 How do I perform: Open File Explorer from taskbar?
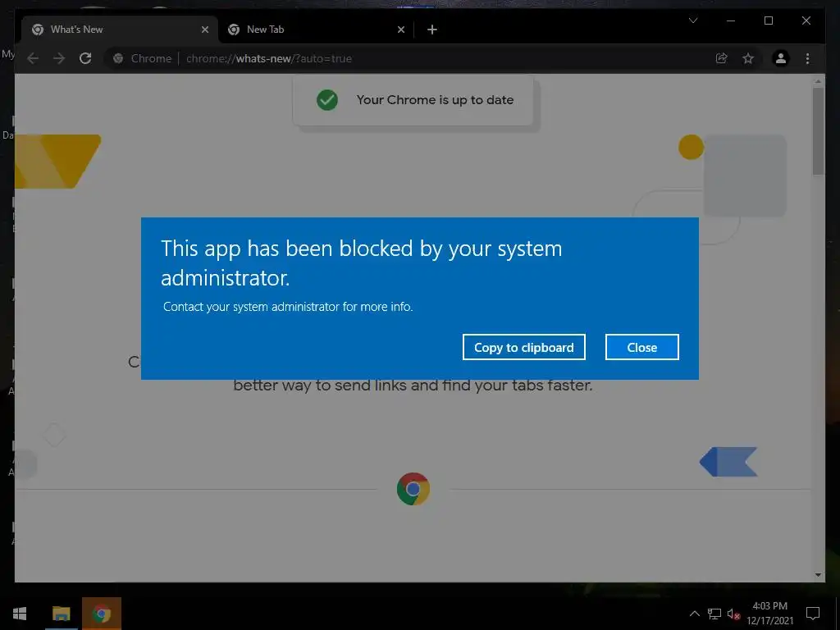tap(61, 614)
